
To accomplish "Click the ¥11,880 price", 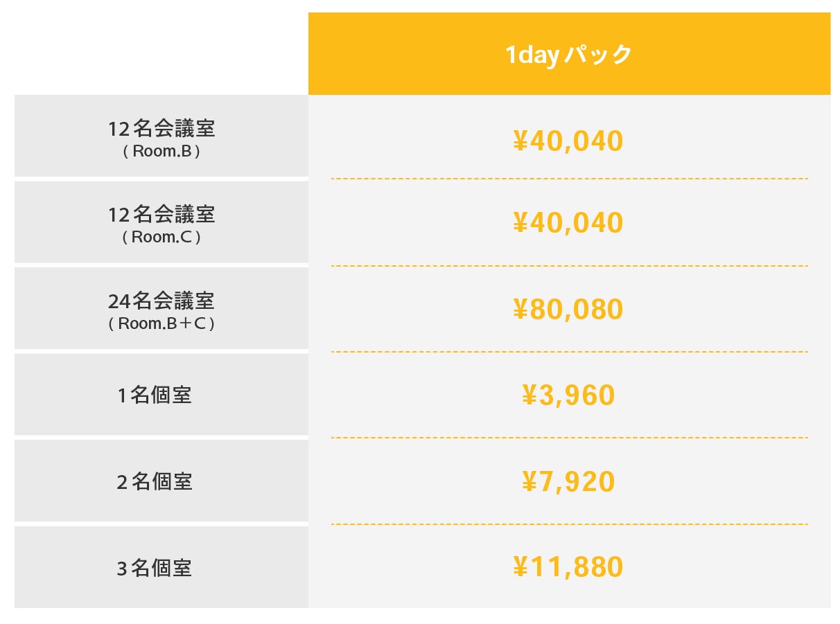I will click(x=568, y=567).
